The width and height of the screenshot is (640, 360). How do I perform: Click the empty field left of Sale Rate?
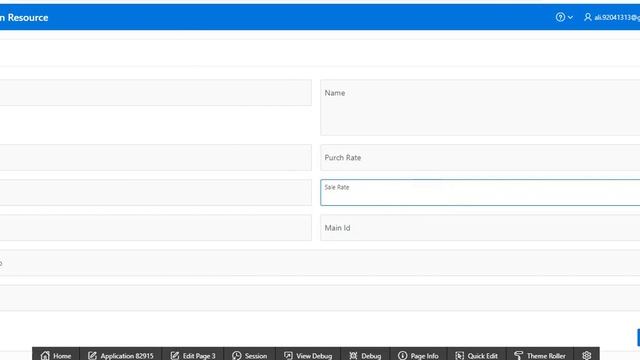click(156, 192)
